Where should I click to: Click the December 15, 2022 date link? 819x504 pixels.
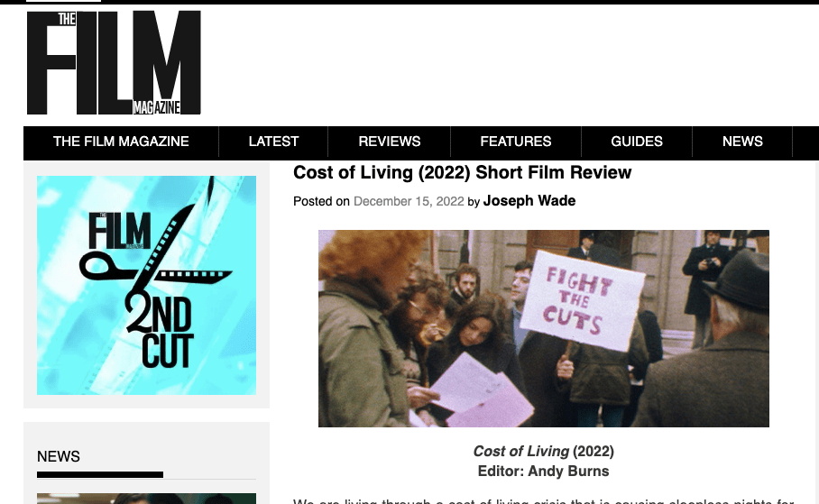(x=409, y=202)
